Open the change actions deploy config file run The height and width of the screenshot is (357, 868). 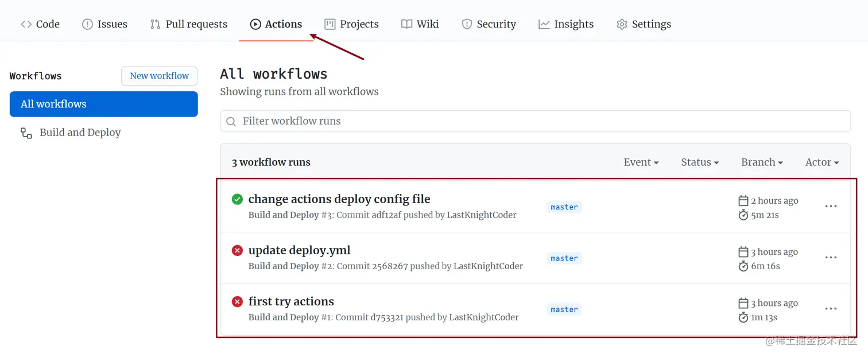tap(339, 199)
